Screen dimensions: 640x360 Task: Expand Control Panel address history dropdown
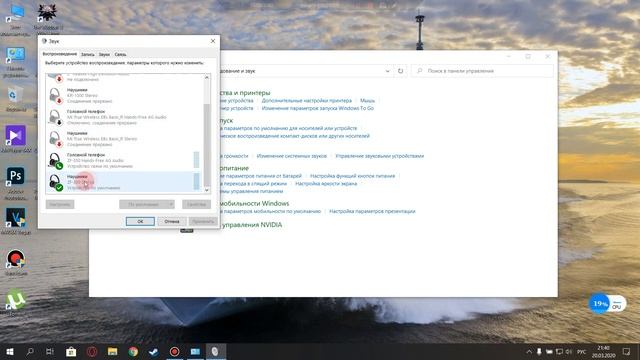click(x=387, y=71)
